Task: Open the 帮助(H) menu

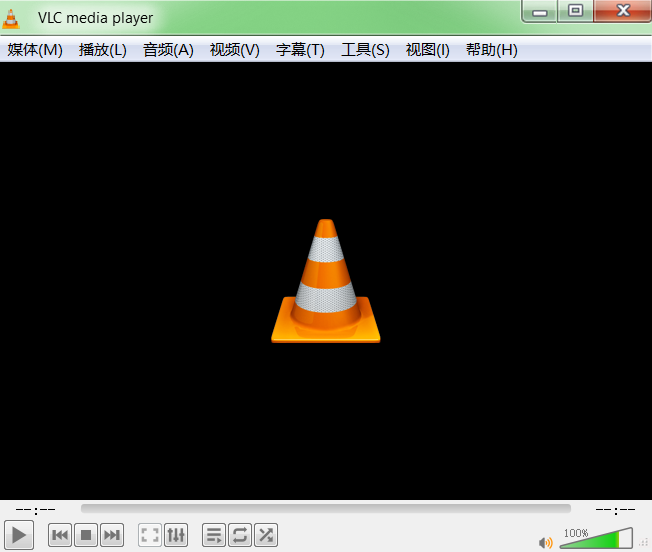Action: [x=491, y=50]
